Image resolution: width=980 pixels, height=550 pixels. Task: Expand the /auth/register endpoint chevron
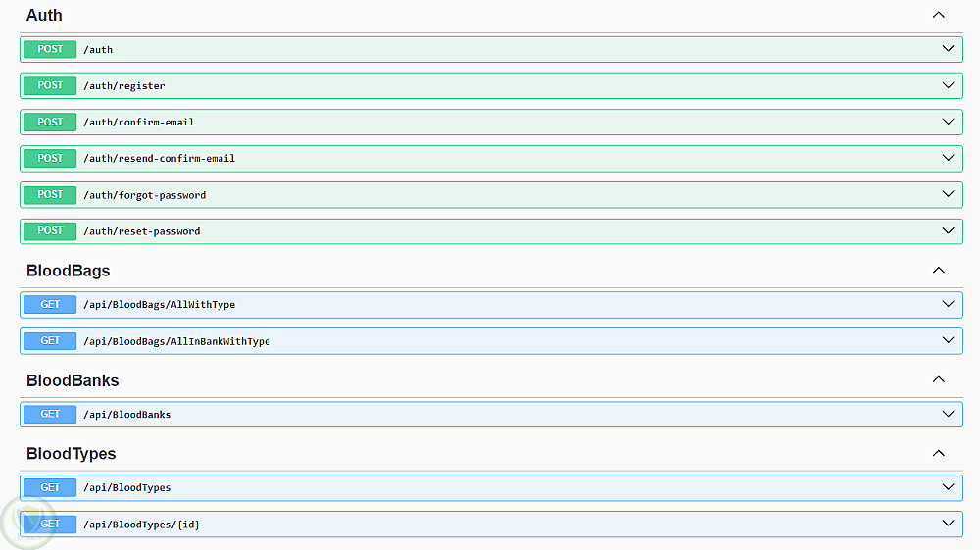pos(948,85)
